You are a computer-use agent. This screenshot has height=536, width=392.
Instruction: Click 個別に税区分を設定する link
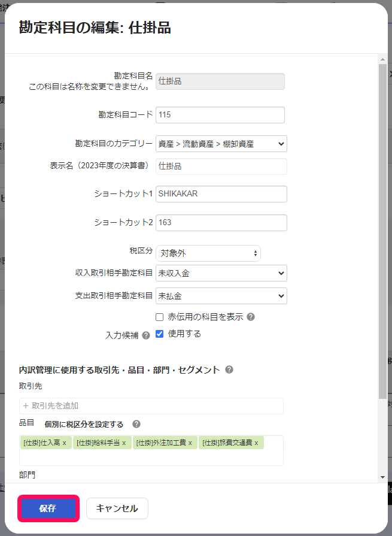pyautogui.click(x=84, y=424)
